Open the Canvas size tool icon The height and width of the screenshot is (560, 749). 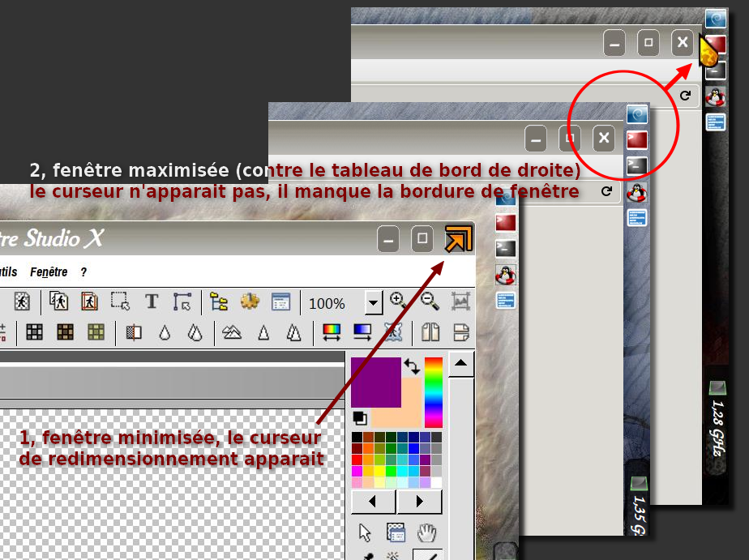click(58, 301)
